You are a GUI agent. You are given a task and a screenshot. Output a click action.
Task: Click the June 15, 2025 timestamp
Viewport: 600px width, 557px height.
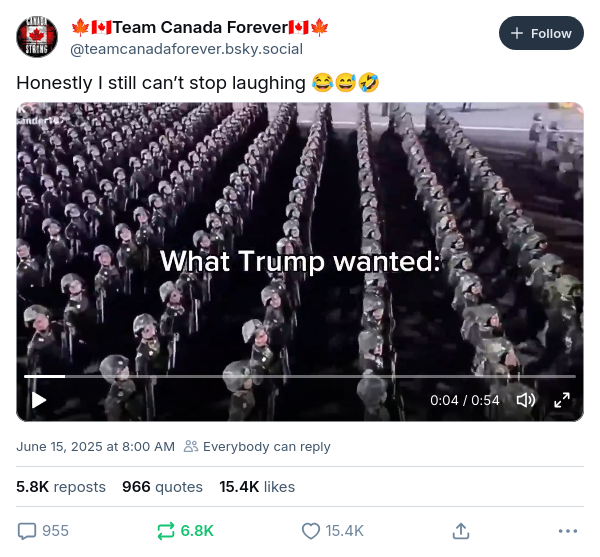95,447
